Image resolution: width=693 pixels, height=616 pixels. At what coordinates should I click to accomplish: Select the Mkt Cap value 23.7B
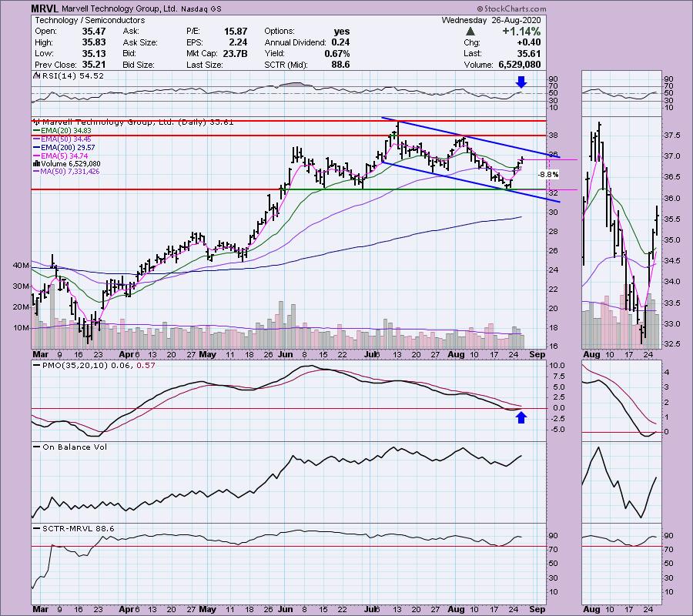[x=235, y=53]
